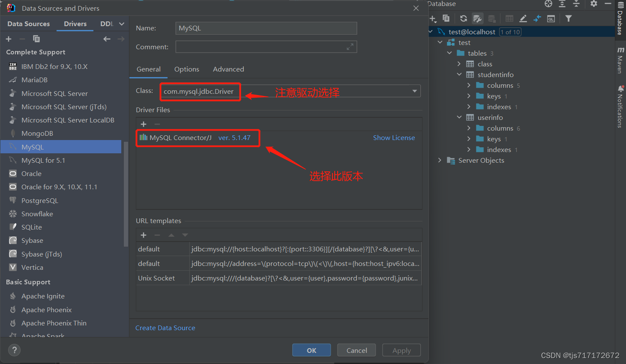This screenshot has height=364, width=626.
Task: Click the Collapse All icon in Database header
Action: pos(576,4)
